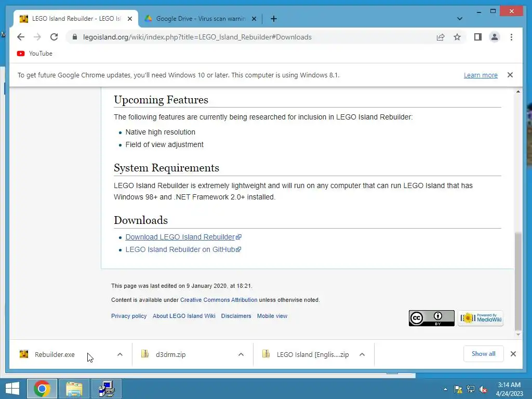Bookmark this page with the star icon
The width and height of the screenshot is (532, 399).
457,37
